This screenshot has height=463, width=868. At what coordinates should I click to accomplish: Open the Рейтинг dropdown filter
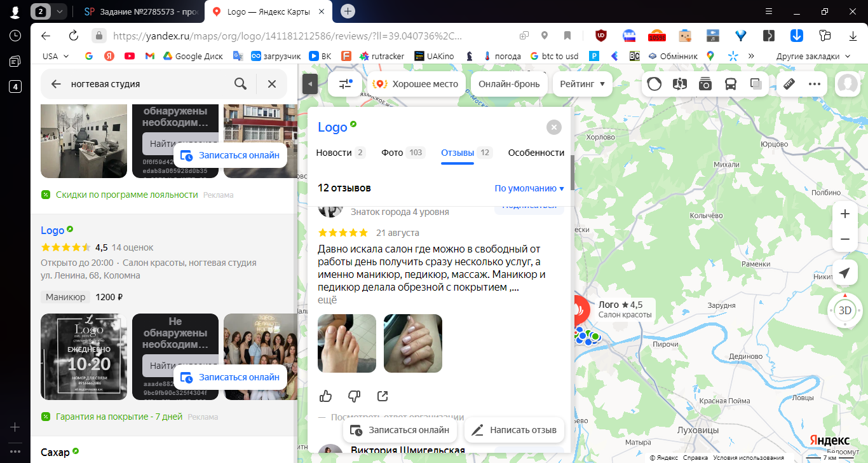point(582,84)
